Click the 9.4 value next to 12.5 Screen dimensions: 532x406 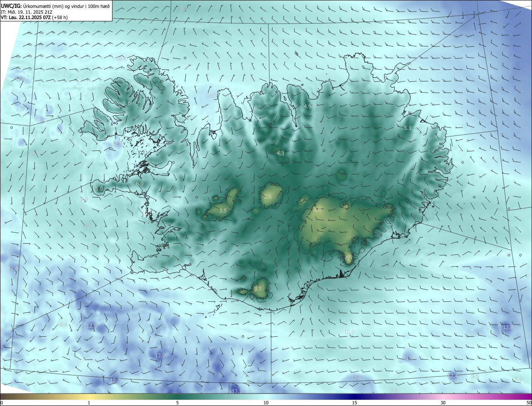pos(63,325)
